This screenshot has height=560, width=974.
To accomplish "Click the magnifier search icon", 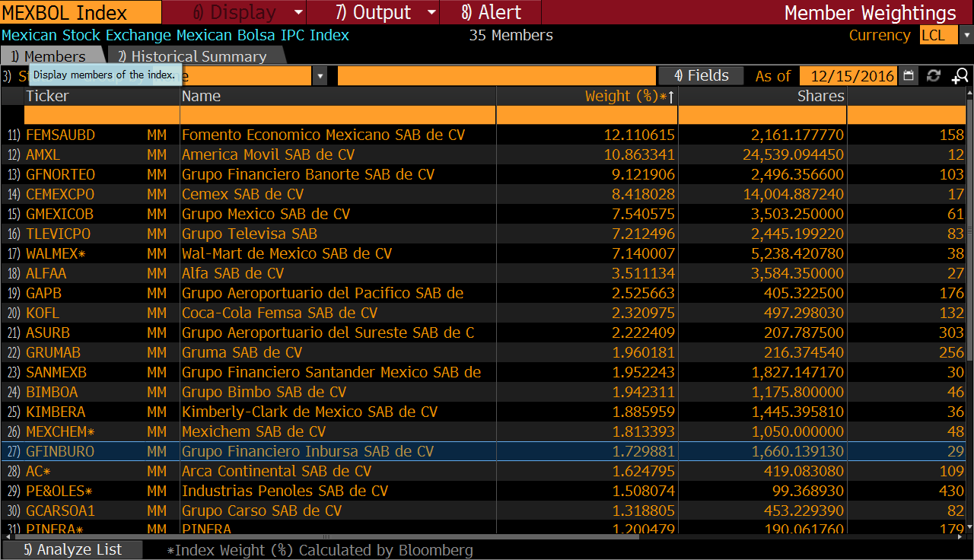I will click(960, 75).
